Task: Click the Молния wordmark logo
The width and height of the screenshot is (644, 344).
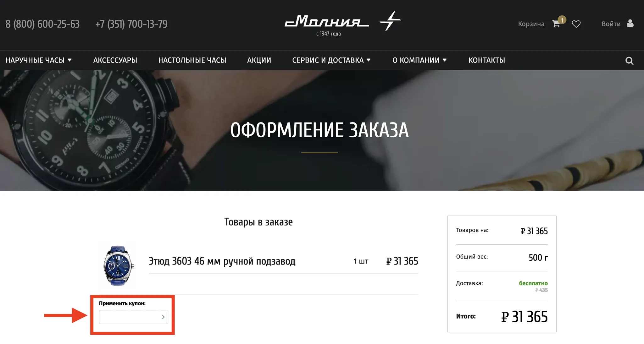Action: (x=327, y=21)
